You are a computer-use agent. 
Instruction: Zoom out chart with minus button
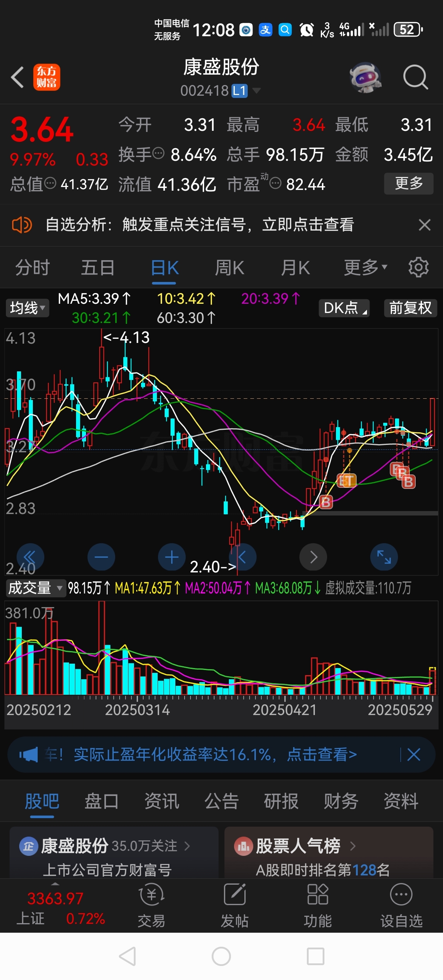click(101, 557)
